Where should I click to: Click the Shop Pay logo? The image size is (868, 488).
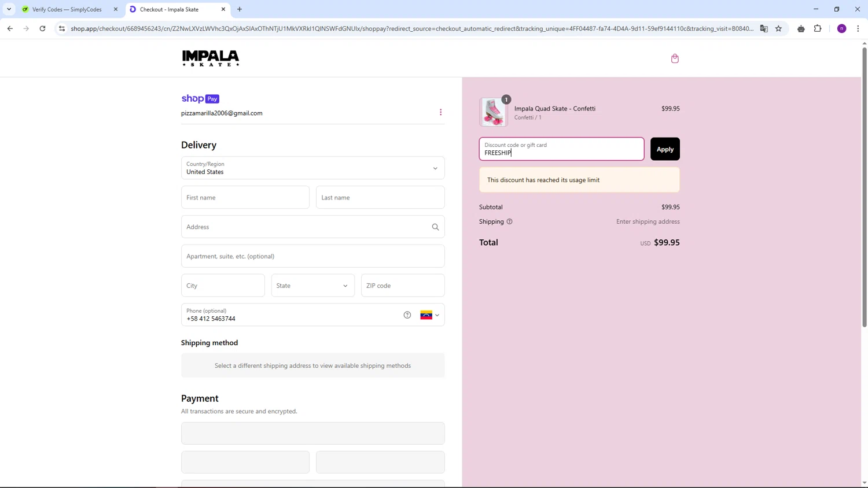coord(200,99)
